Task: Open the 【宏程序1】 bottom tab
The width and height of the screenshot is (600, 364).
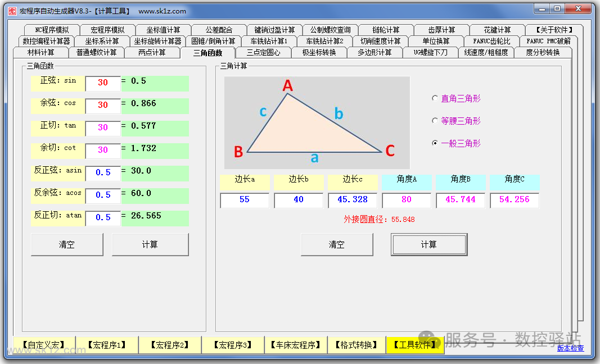Action: point(107,345)
